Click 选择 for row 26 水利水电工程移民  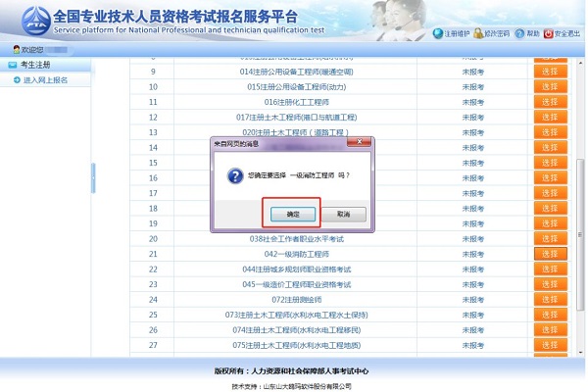550,329
